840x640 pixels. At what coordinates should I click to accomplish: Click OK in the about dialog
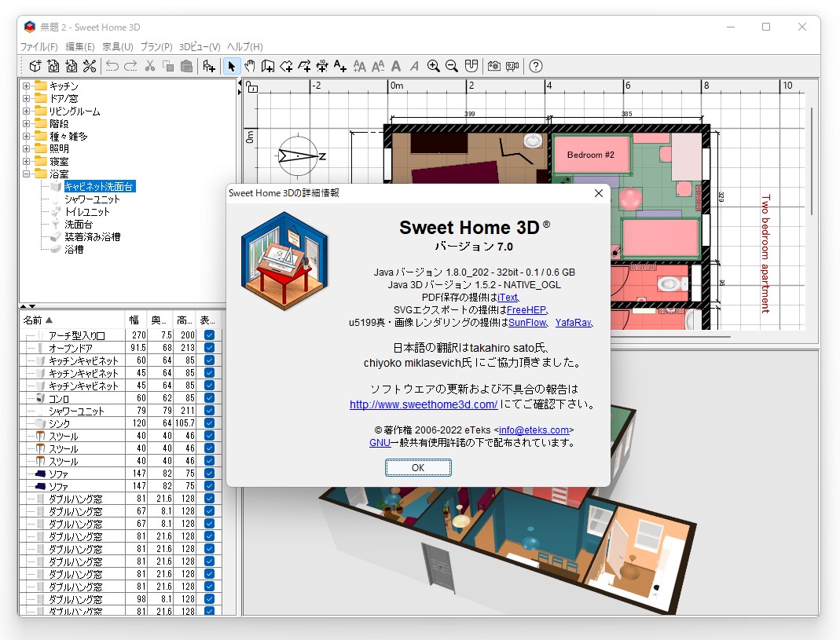418,467
